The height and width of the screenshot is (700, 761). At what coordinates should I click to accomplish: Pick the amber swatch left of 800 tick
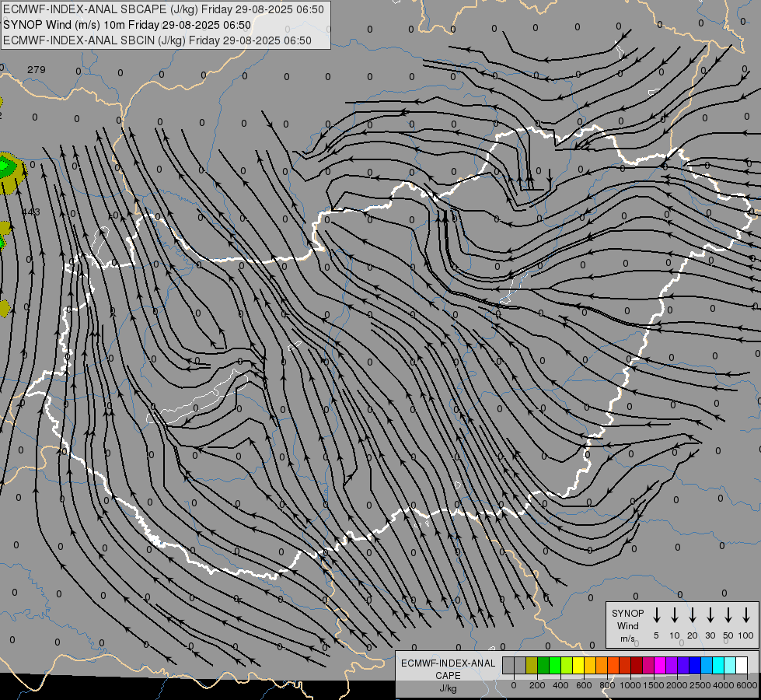click(590, 665)
